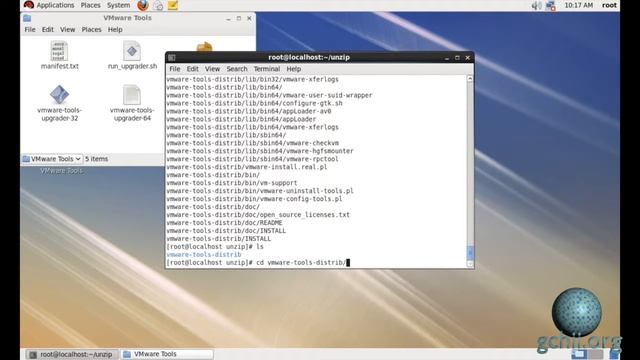This screenshot has width=640, height=360.
Task: Switch to root@localhost:~/unzip taskbar button
Action: coord(72,354)
